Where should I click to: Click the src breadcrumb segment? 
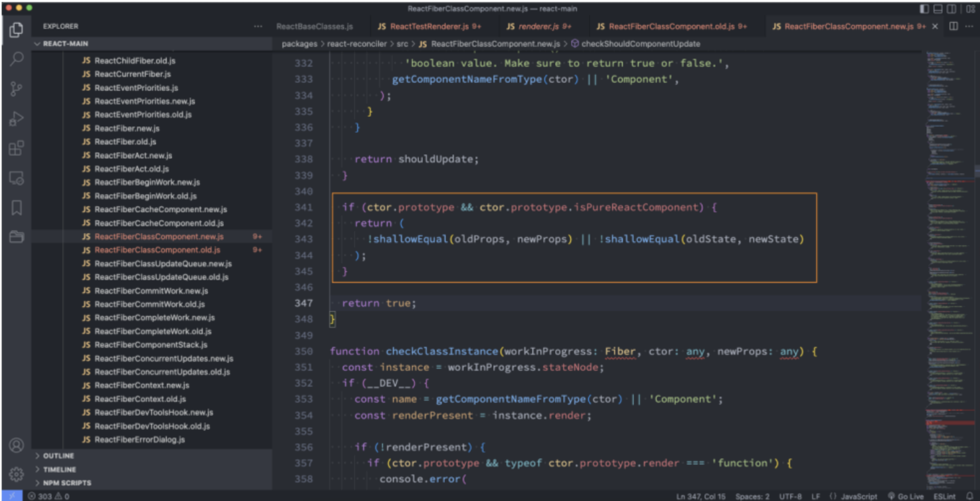[x=402, y=44]
